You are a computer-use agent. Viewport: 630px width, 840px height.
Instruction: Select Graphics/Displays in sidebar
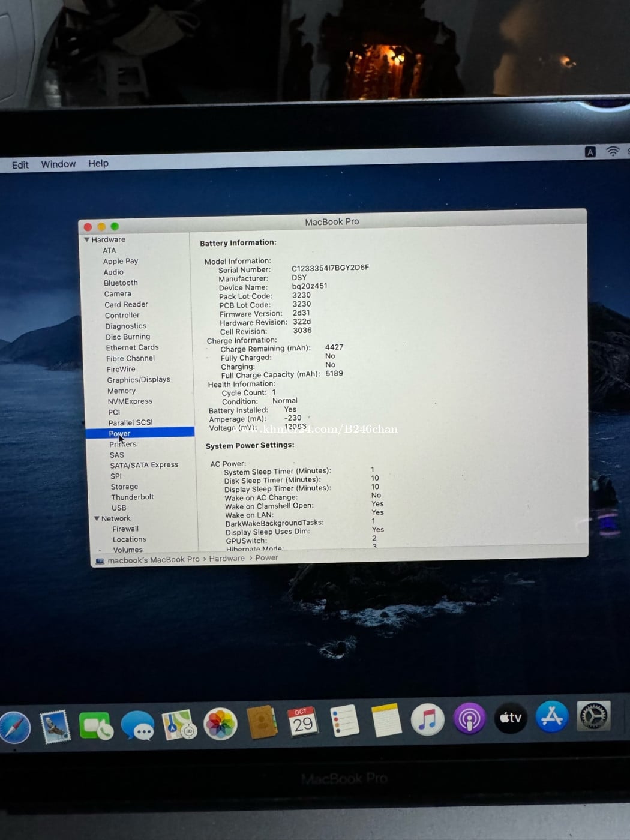139,380
